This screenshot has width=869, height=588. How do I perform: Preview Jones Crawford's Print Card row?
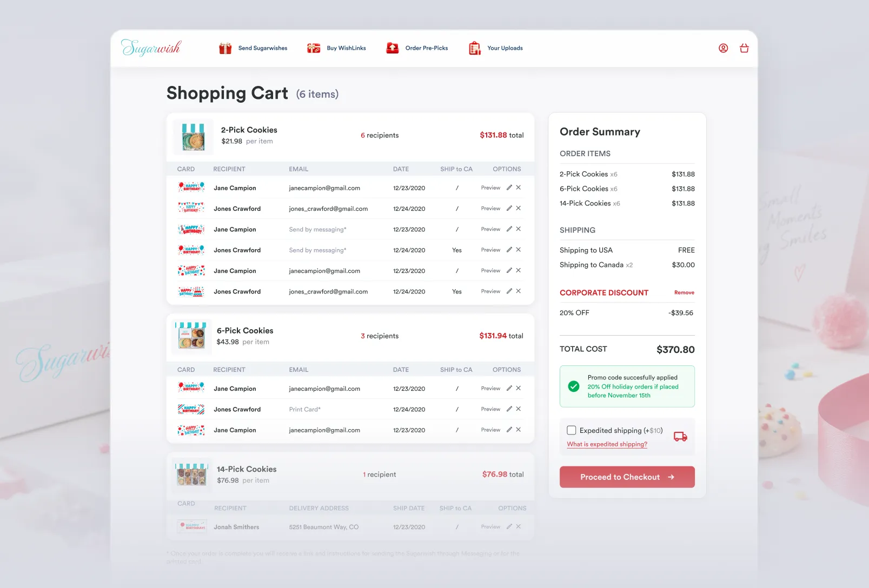pos(490,409)
